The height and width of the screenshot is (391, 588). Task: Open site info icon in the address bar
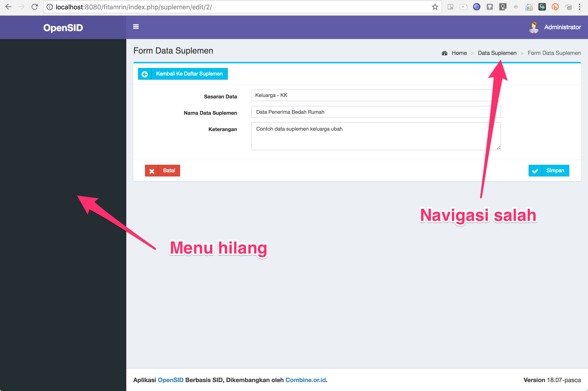pos(50,7)
